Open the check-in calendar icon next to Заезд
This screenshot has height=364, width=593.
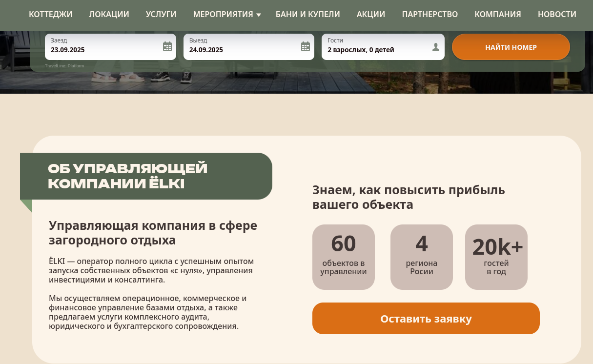166,46
